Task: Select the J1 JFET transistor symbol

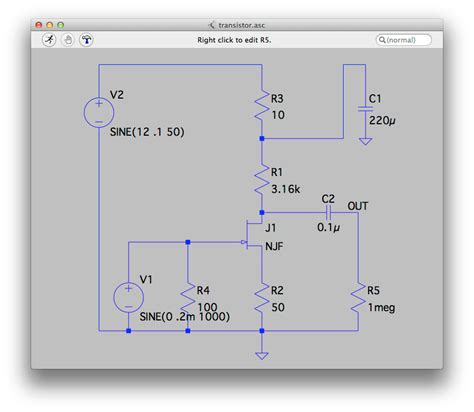Action: 253,235
